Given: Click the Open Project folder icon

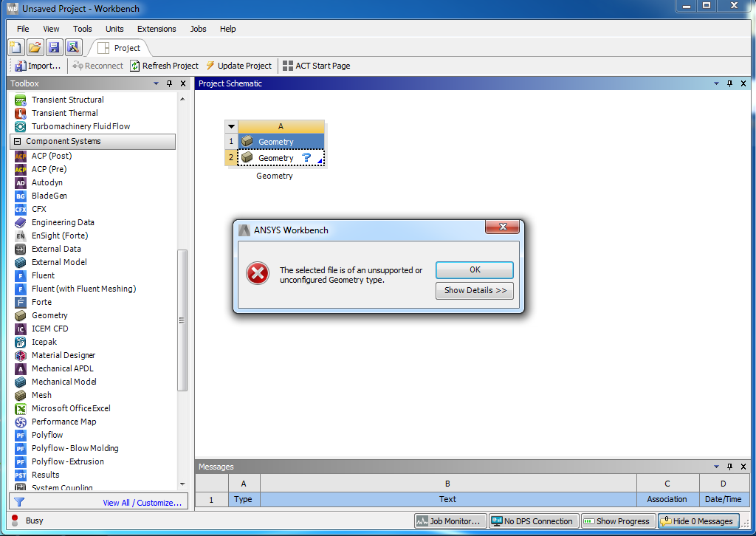Looking at the screenshot, I should (35, 47).
